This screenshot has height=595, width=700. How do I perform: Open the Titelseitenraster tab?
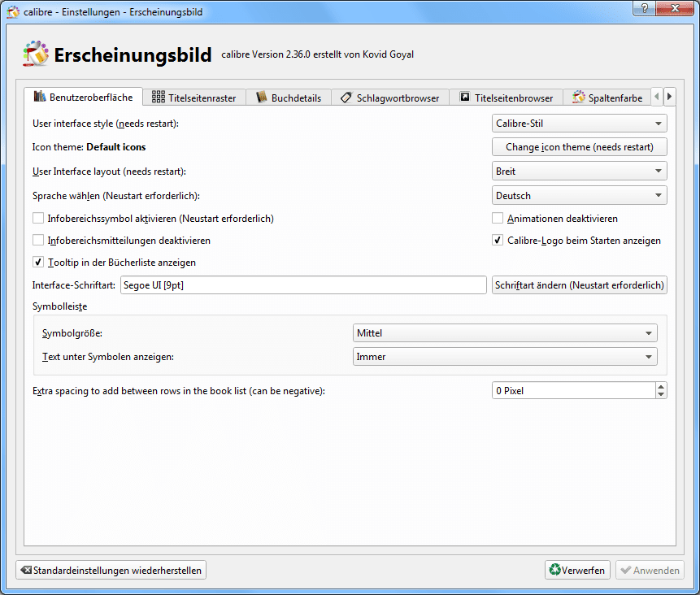tap(194, 98)
